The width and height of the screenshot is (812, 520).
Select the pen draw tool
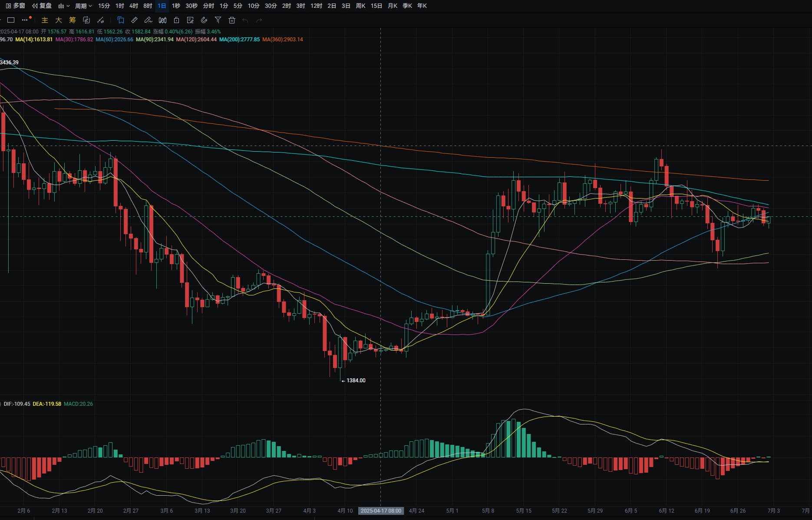pyautogui.click(x=149, y=20)
